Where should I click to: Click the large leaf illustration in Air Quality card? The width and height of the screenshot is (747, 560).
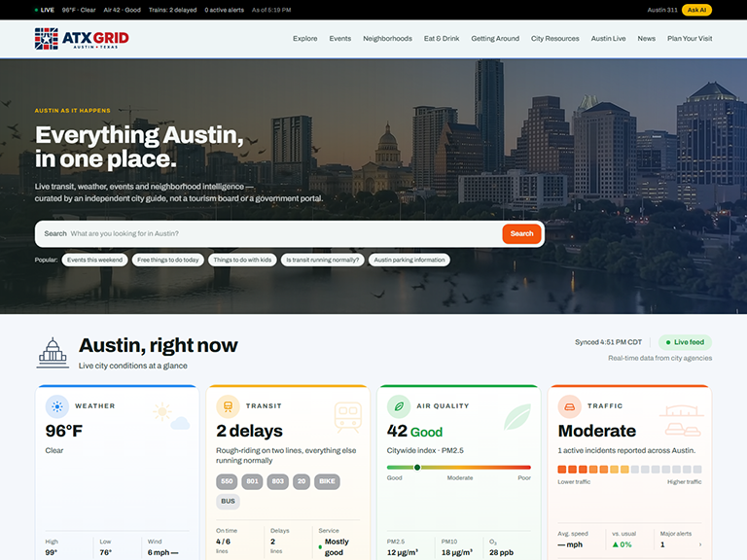coord(517,417)
